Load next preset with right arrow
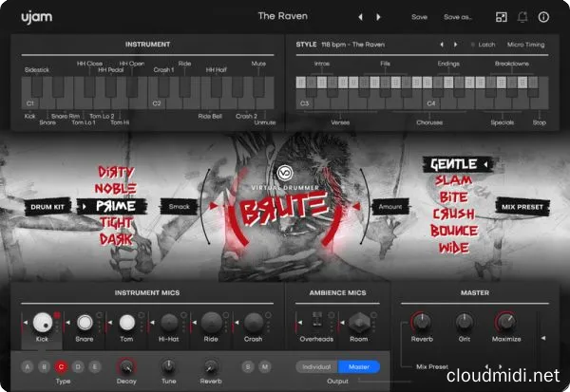 tap(378, 17)
